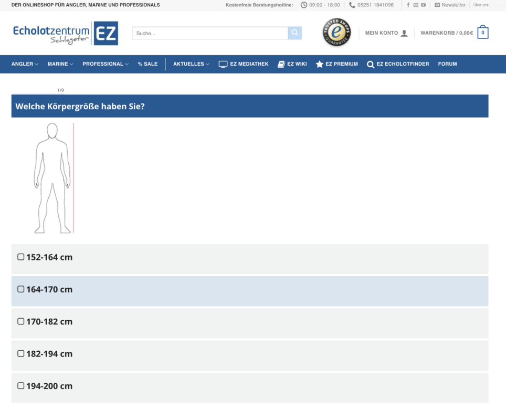The image size is (506, 420).
Task: Open the EZ Premium menu label
Action: (x=341, y=64)
